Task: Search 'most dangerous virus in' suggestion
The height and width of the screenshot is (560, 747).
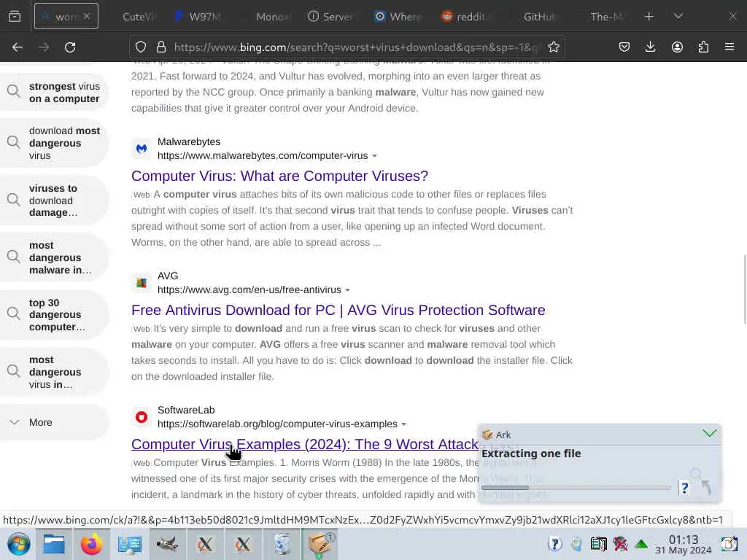Action: [x=55, y=372]
